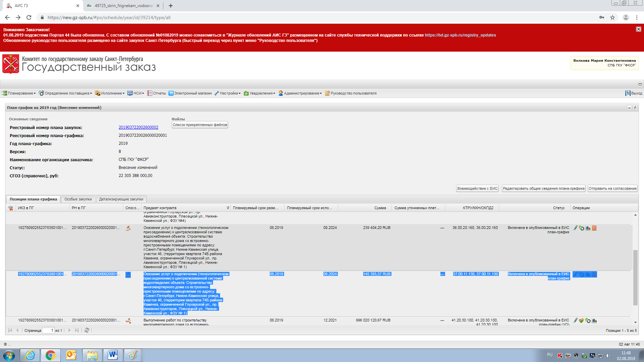Bookmark the page with the star icon

click(612, 17)
